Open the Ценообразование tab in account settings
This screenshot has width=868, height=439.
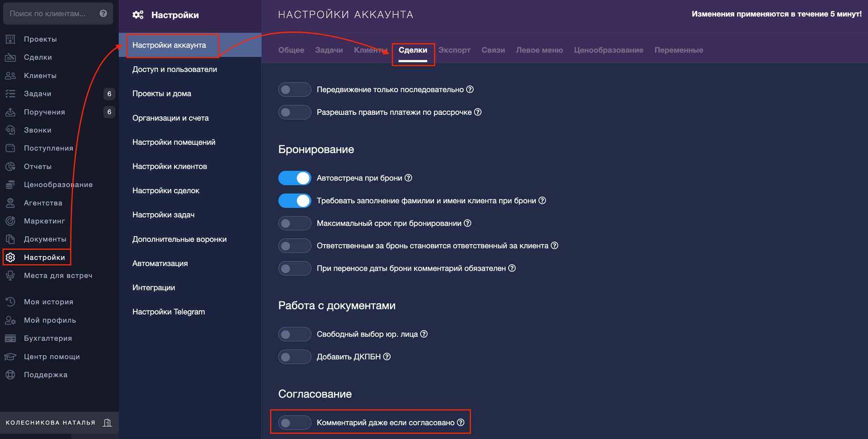609,50
